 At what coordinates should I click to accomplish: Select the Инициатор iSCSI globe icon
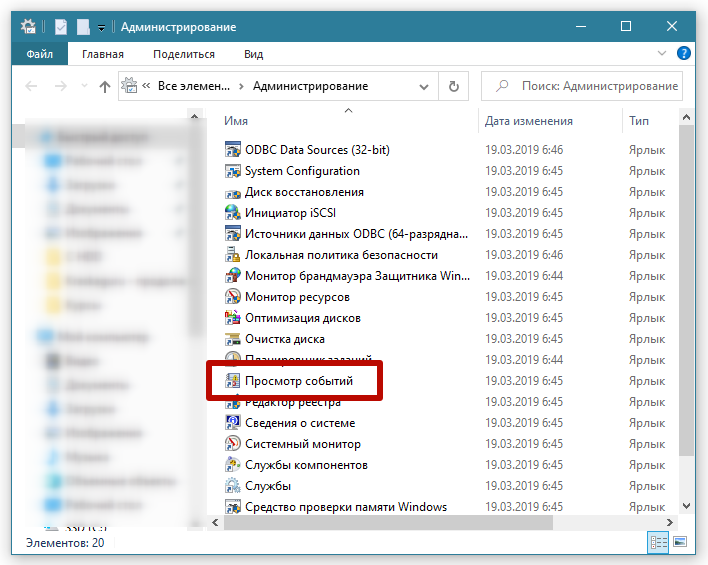[233, 213]
